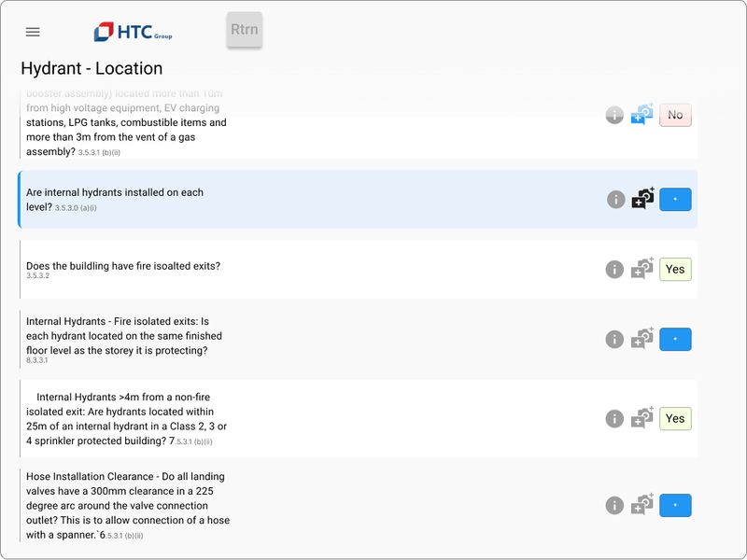Screen dimensions: 747x560
Task: Add photo for hose installation clearance question
Action: click(x=642, y=504)
